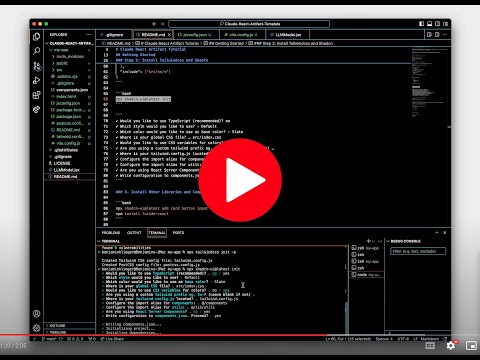Switch to the vite.config.js editor tab
This screenshot has width=480, height=360.
tap(243, 35)
